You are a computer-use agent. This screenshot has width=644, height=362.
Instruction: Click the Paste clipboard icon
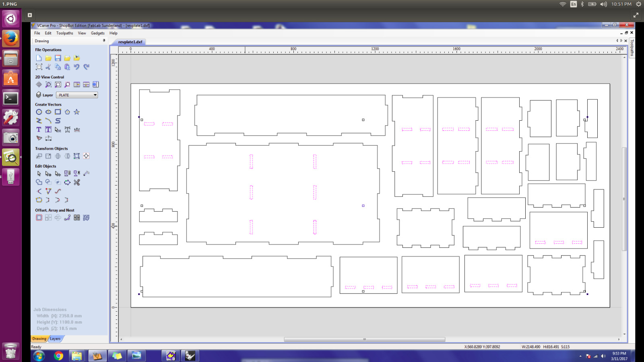tap(67, 67)
